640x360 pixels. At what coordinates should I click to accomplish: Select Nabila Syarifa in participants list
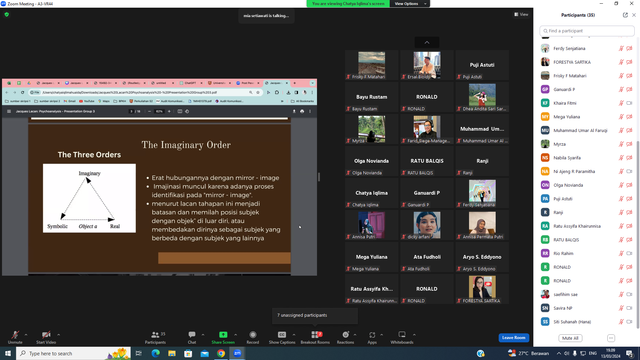point(587,158)
